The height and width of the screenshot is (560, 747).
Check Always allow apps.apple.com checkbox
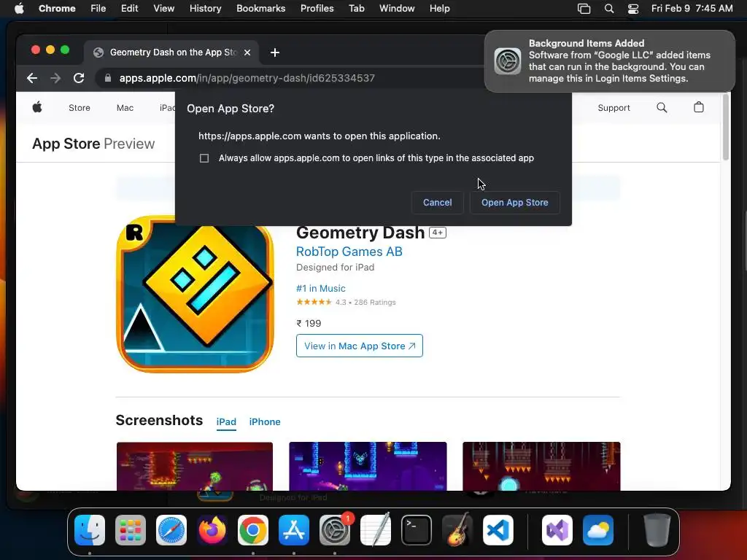204,158
